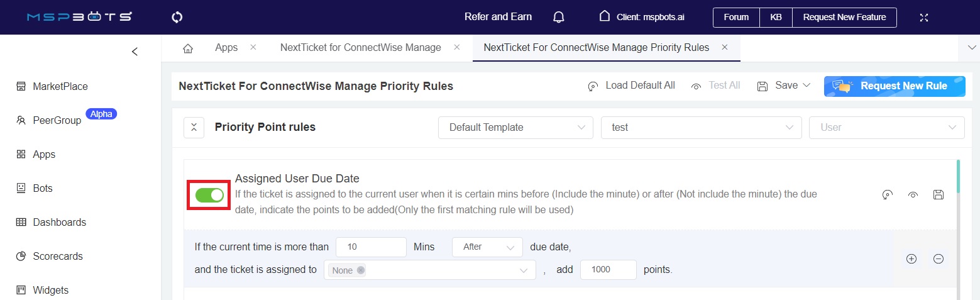Load default for Assigned User Due Date
This screenshot has height=300, width=980.
(887, 194)
